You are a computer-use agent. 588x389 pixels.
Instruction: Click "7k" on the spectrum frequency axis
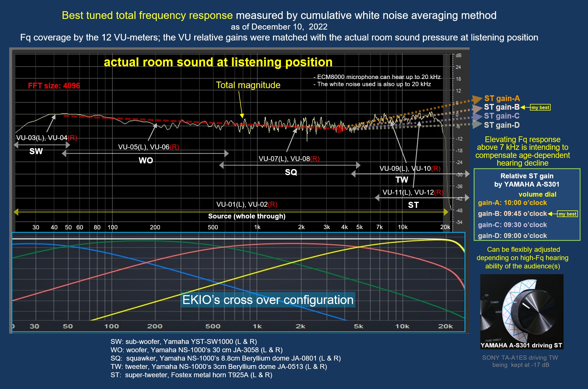point(379,227)
